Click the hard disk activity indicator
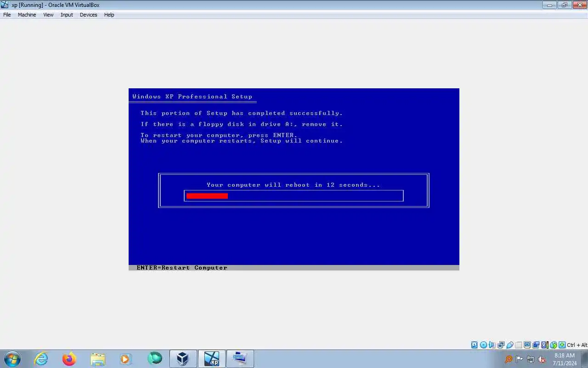Viewport: 588px width, 368px height. pos(475,345)
